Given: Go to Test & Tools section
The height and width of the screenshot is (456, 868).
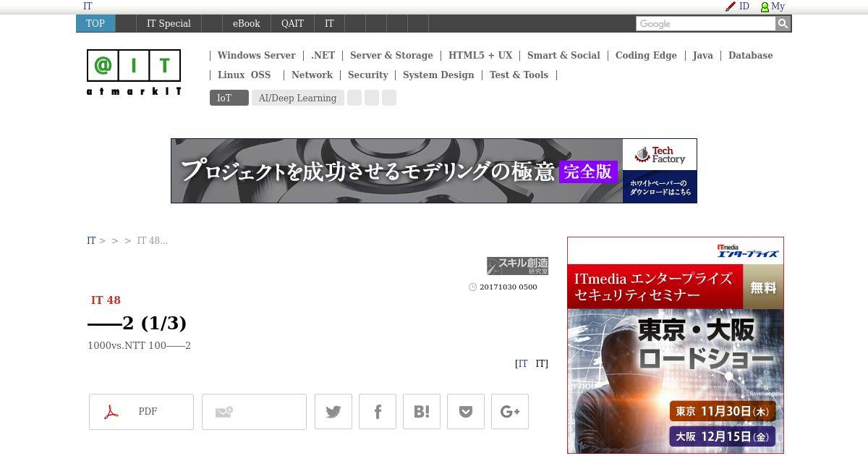Looking at the screenshot, I should click(x=519, y=75).
